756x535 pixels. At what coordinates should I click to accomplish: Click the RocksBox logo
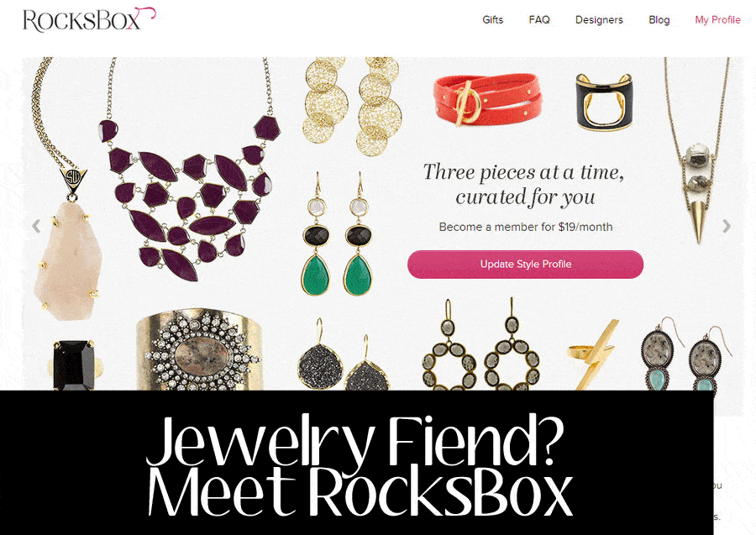(89, 20)
